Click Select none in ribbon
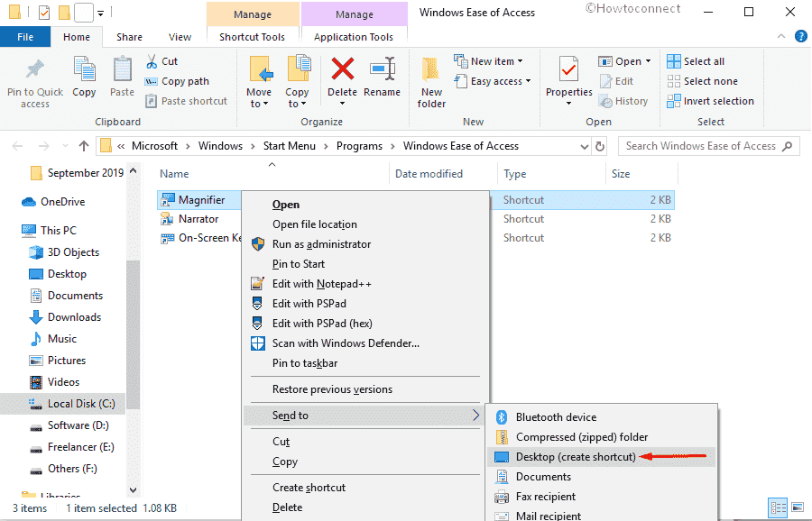The height and width of the screenshot is (521, 812). tap(702, 81)
